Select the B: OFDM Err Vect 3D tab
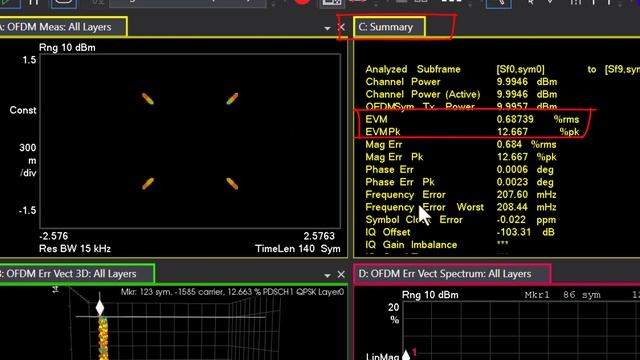The height and width of the screenshot is (360, 640). 77,273
